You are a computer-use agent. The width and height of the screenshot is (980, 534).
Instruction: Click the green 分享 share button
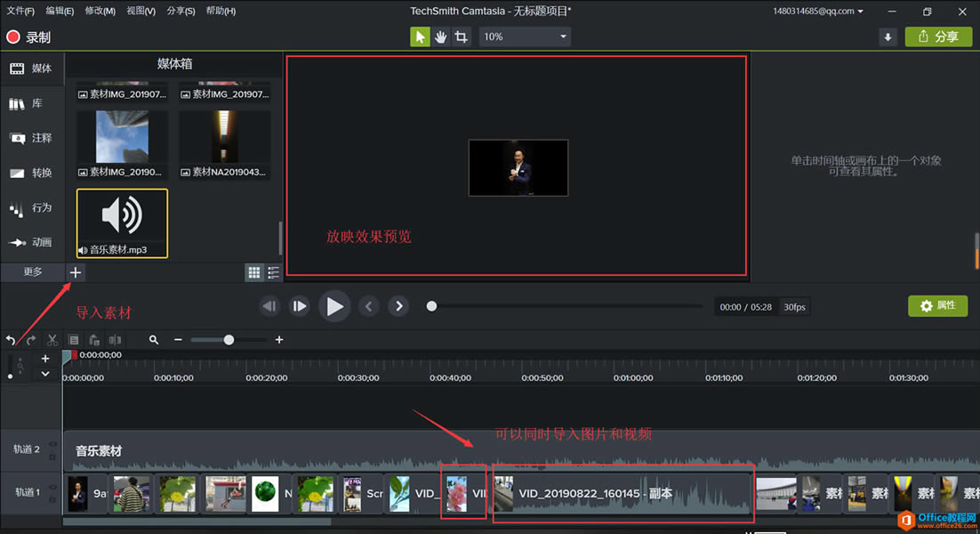pos(938,36)
